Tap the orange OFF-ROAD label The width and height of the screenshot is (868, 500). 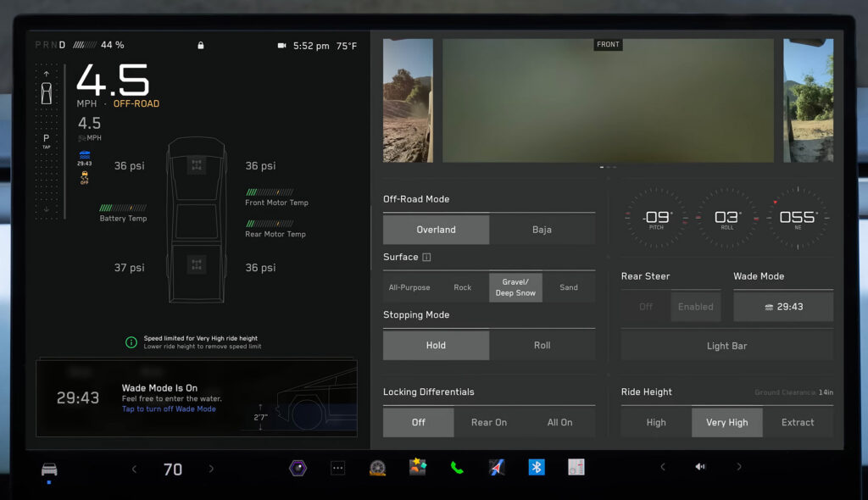[136, 103]
